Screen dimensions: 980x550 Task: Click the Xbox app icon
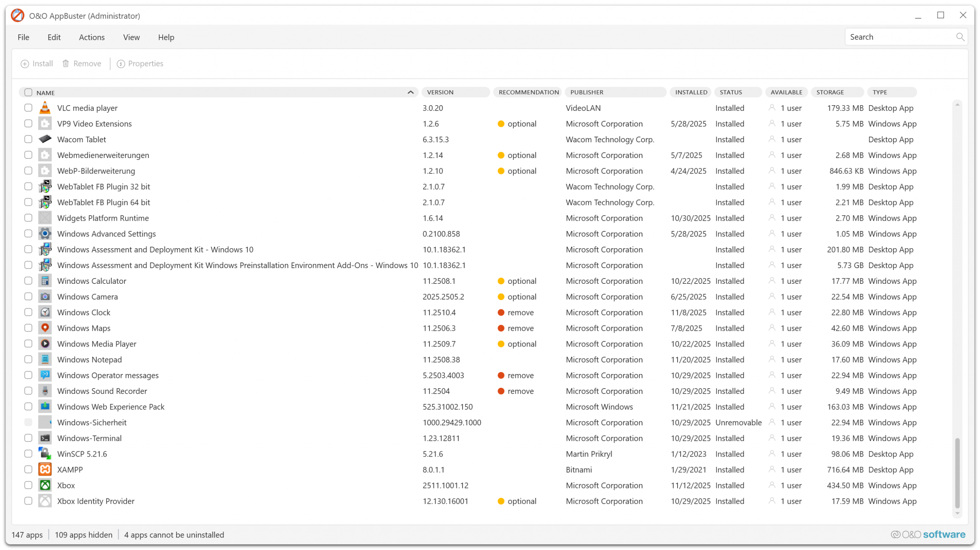[x=45, y=485]
